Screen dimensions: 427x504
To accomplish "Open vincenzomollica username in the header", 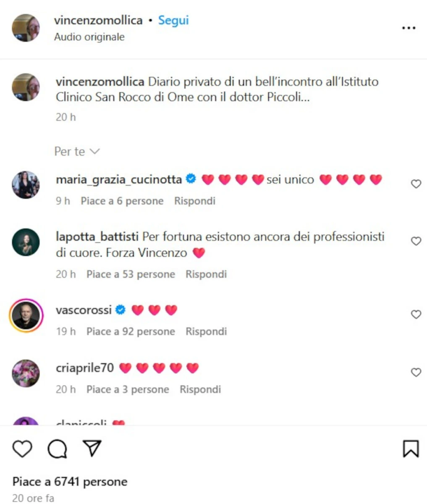I will pos(98,20).
